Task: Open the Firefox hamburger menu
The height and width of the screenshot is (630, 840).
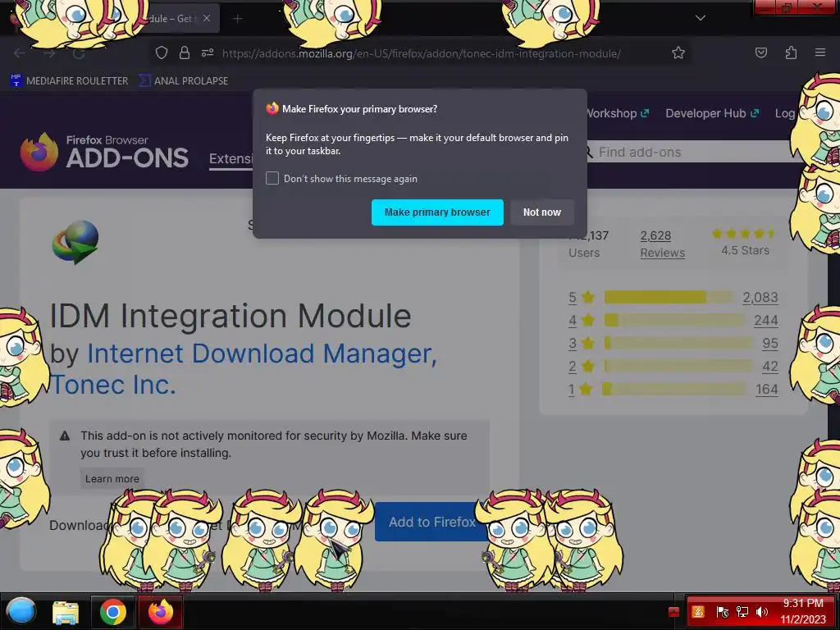Action: [820, 52]
